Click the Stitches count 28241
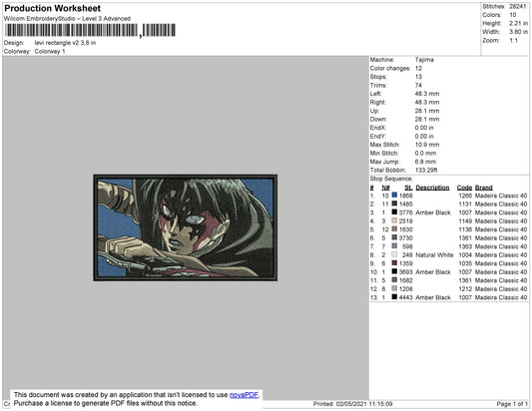The height and width of the screenshot is (411, 532). [x=517, y=6]
